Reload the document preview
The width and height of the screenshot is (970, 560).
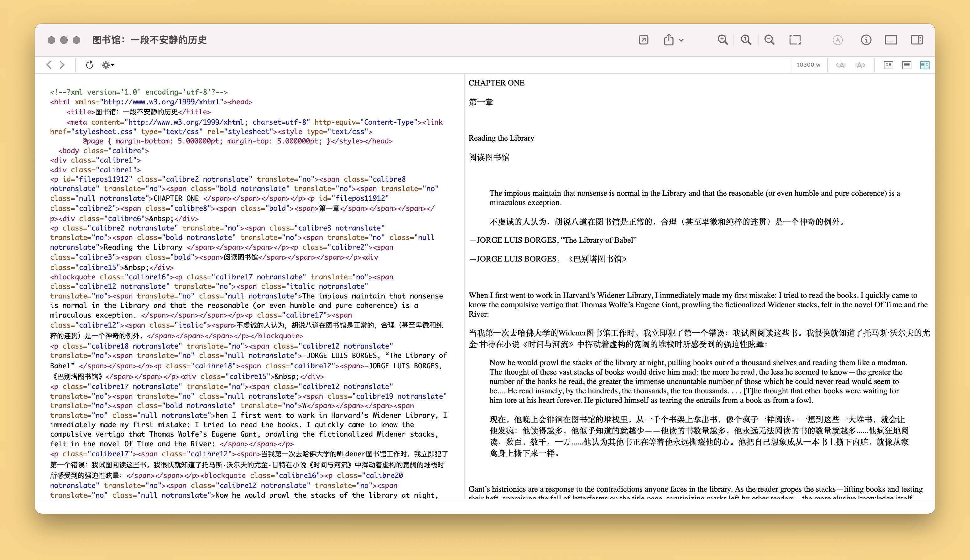click(x=89, y=65)
